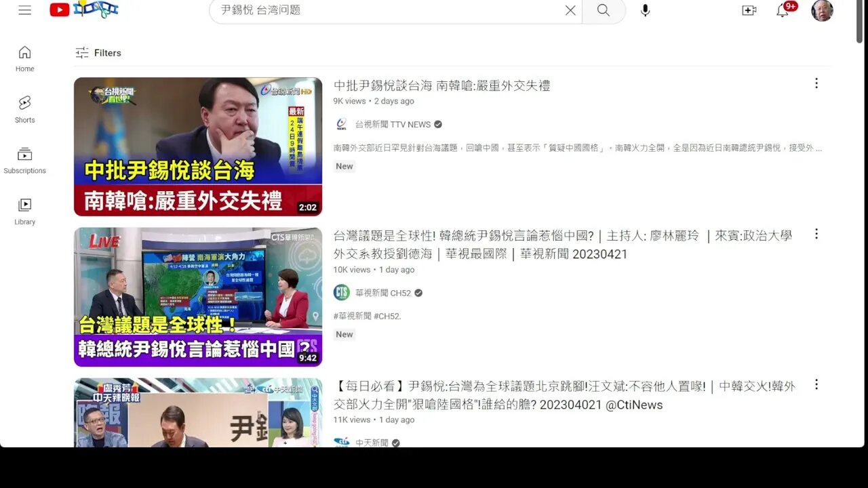Click the 中天新聞 channel avatar
868x488 pixels.
pyautogui.click(x=341, y=443)
